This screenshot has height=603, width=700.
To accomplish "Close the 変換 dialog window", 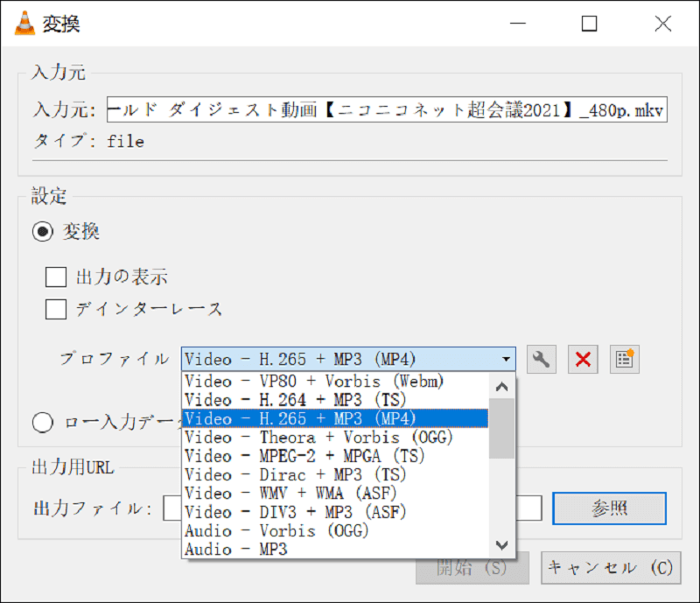I will tap(663, 24).
